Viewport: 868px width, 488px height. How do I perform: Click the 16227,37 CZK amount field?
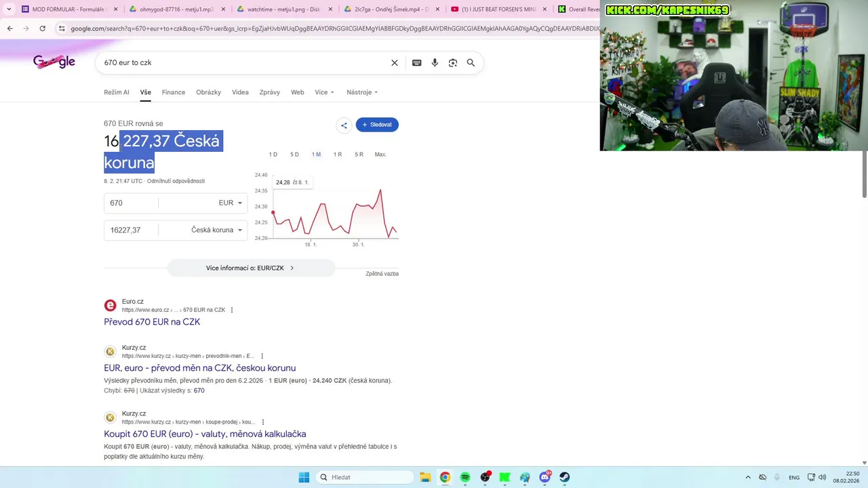pyautogui.click(x=132, y=230)
